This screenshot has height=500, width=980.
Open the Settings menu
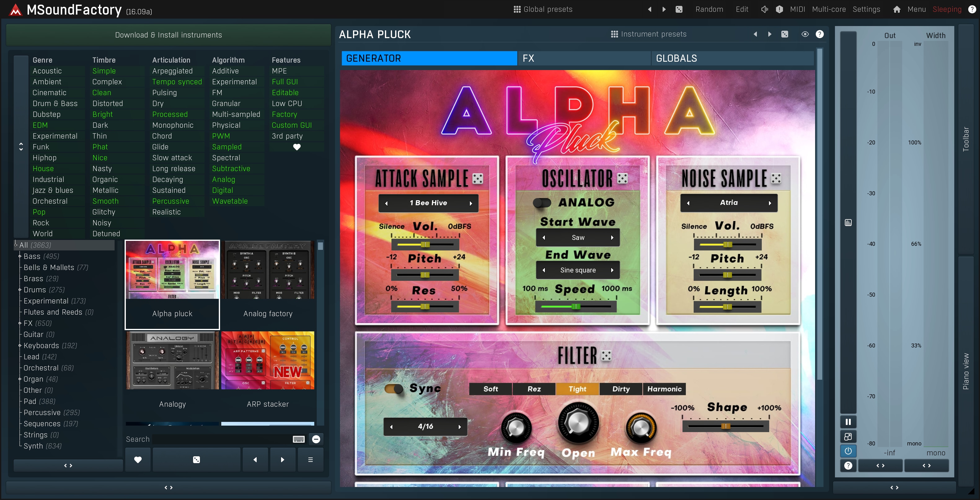(866, 9)
